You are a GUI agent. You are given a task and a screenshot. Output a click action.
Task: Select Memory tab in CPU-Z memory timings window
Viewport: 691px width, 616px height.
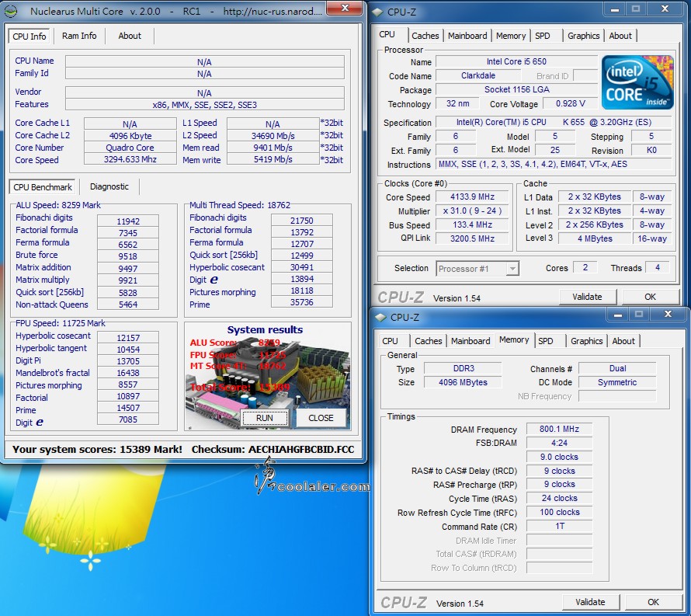point(514,339)
